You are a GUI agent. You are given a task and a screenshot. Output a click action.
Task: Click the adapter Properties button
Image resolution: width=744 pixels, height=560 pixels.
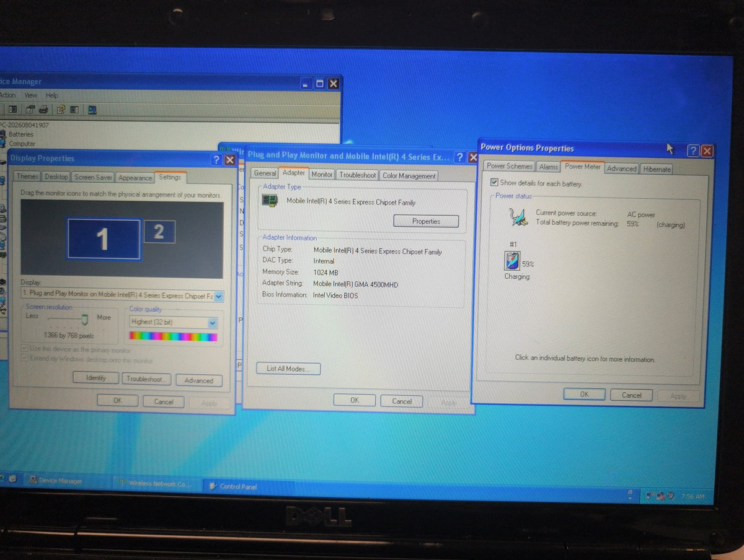[x=426, y=221]
